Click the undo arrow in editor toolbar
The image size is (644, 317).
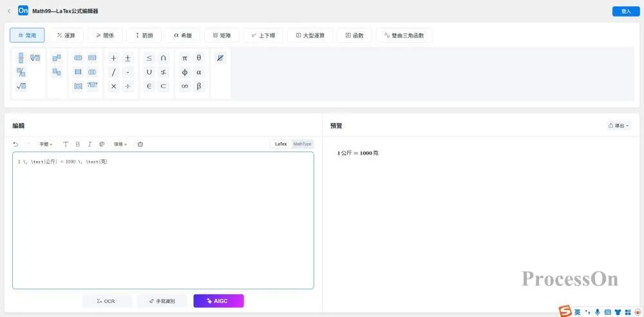click(15, 144)
